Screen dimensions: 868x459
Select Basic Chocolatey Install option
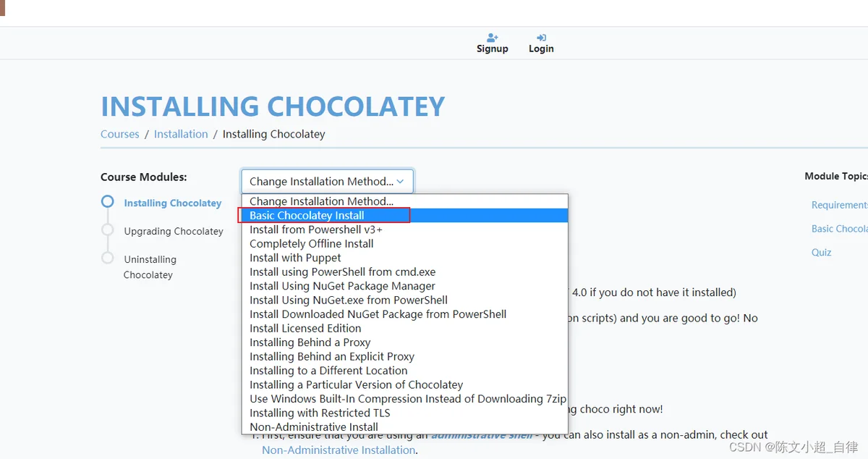pos(405,216)
